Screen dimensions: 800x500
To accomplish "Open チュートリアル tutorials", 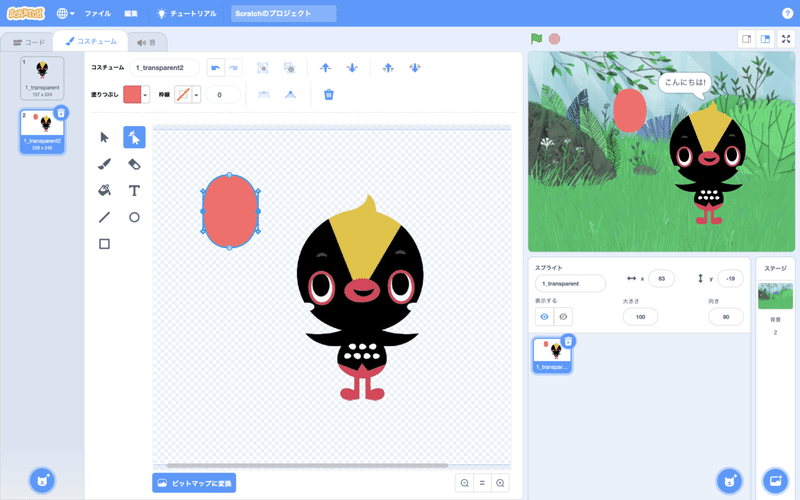I will (x=187, y=13).
